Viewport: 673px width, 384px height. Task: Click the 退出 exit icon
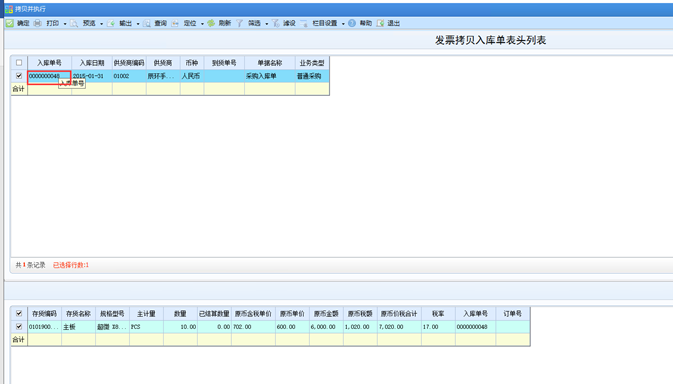point(380,23)
